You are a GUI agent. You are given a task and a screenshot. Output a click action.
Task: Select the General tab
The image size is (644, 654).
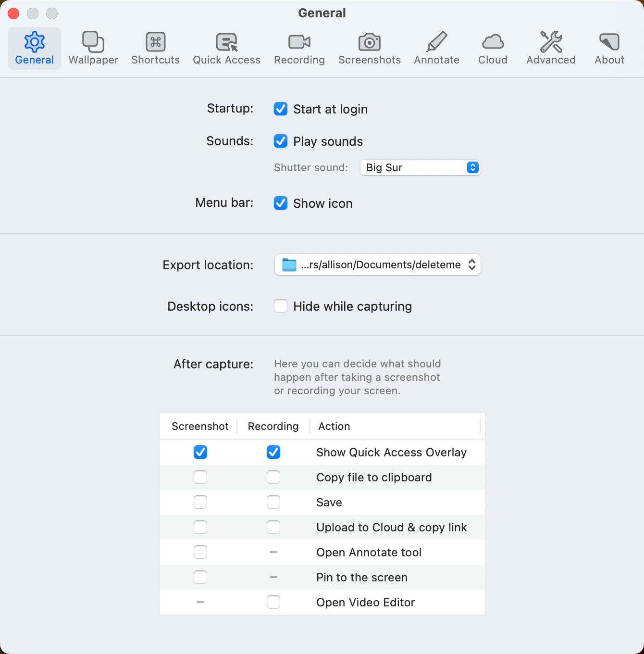tap(35, 49)
